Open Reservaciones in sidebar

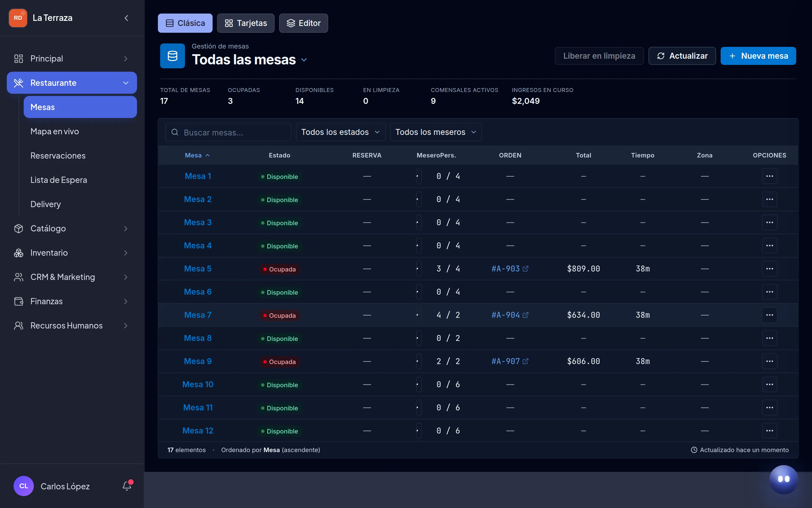click(80, 156)
